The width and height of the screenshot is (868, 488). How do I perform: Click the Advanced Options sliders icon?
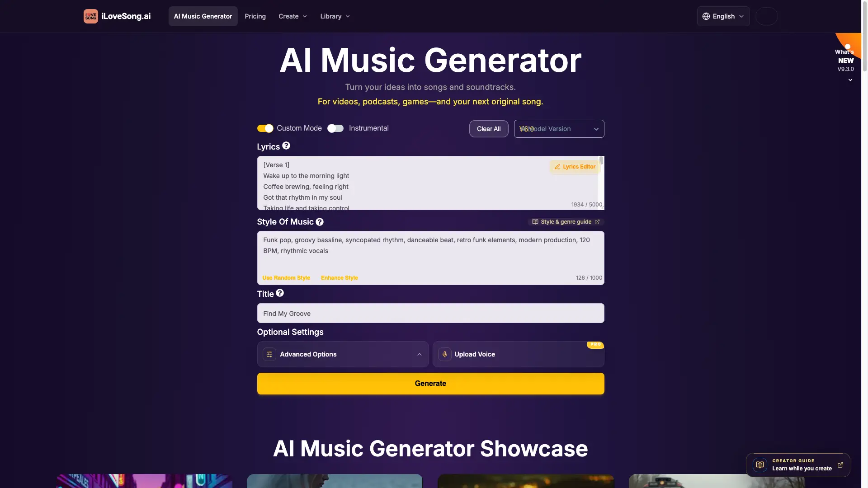coord(269,354)
